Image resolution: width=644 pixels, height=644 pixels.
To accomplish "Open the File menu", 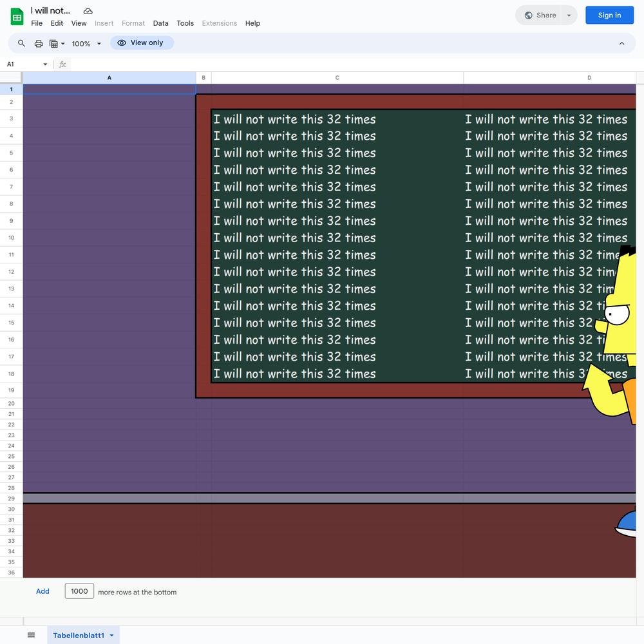I will [x=37, y=23].
